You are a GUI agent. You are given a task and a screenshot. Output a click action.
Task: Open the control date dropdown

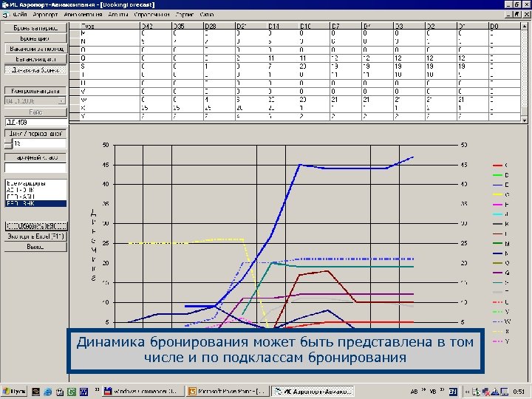(62, 101)
